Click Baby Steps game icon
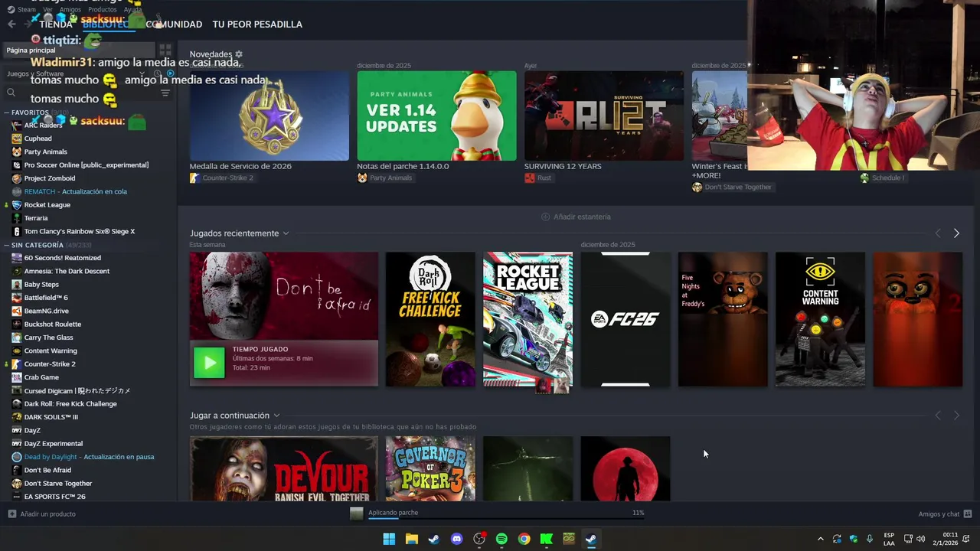 coord(17,284)
